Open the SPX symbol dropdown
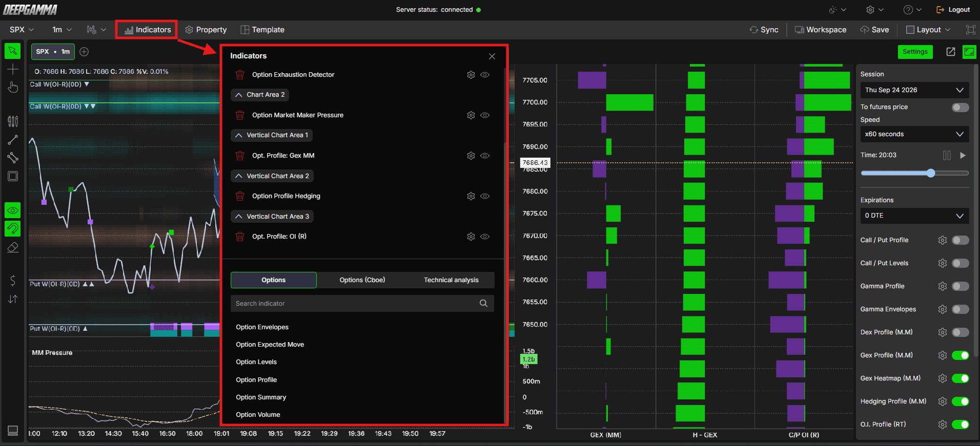 coord(22,30)
